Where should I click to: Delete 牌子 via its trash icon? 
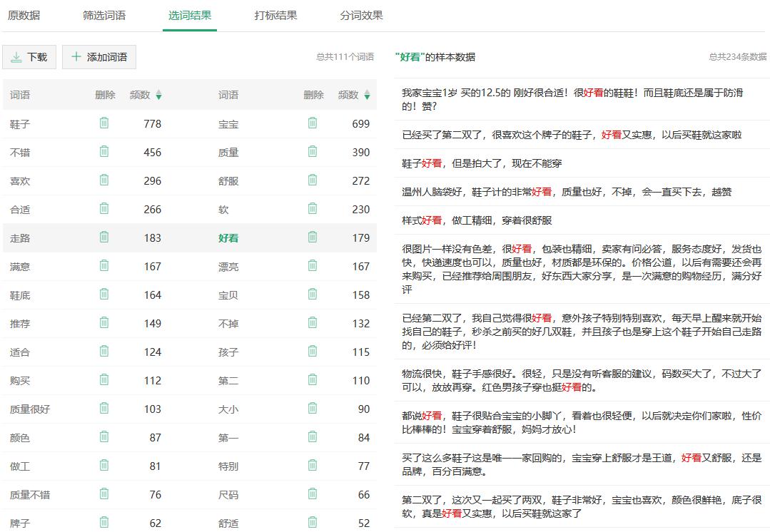[x=104, y=523]
